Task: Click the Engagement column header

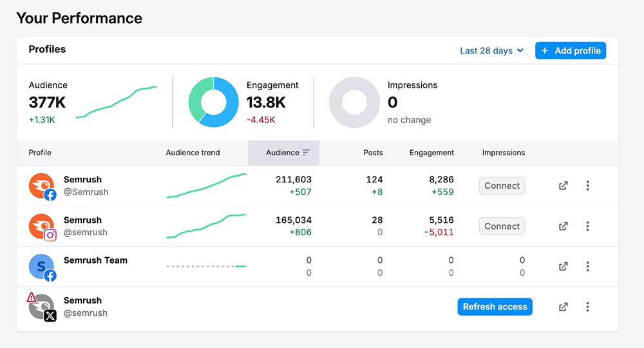Action: tap(431, 153)
